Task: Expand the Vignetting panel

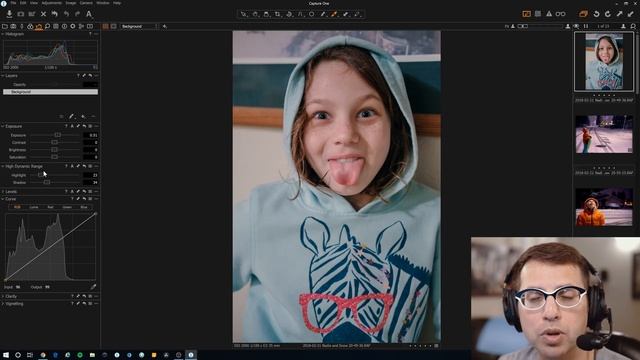Action: tap(3, 304)
